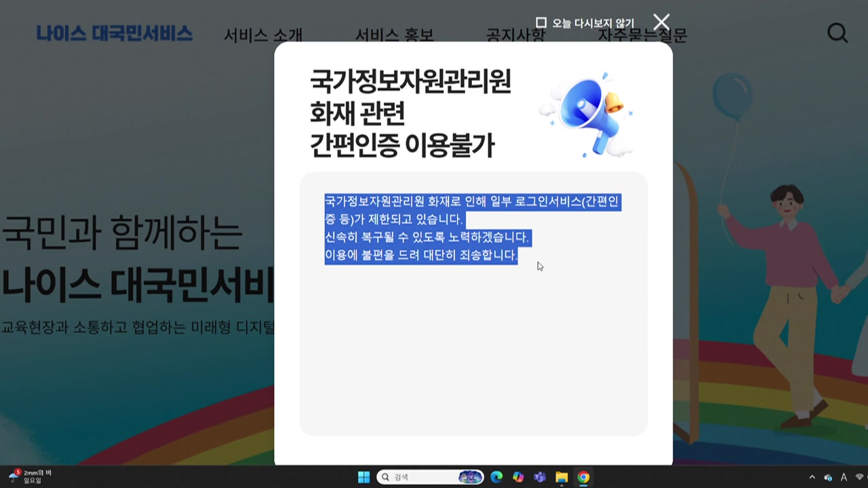
Task: Open the 서비스 홍보 menu
Action: pyautogui.click(x=394, y=35)
